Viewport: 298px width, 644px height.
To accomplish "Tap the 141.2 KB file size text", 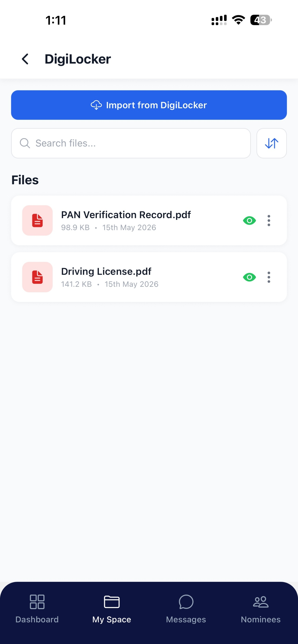I will coord(77,284).
